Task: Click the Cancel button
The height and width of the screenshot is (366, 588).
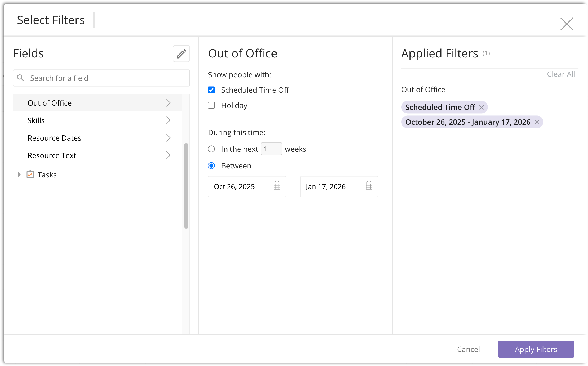Action: (468, 349)
